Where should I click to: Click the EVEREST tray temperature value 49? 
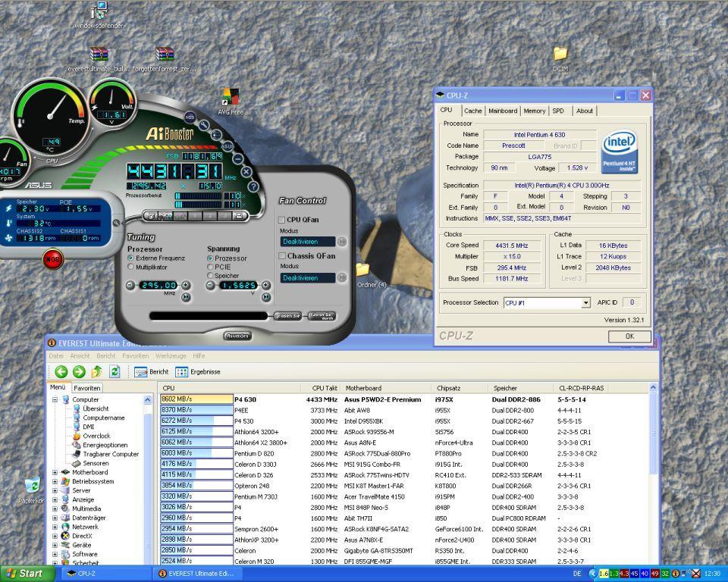[x=654, y=574]
